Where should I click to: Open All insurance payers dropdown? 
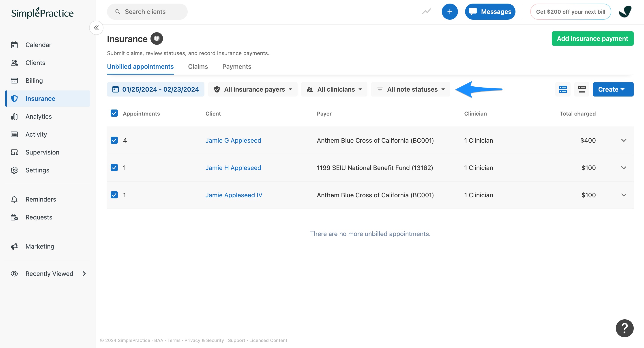253,89
